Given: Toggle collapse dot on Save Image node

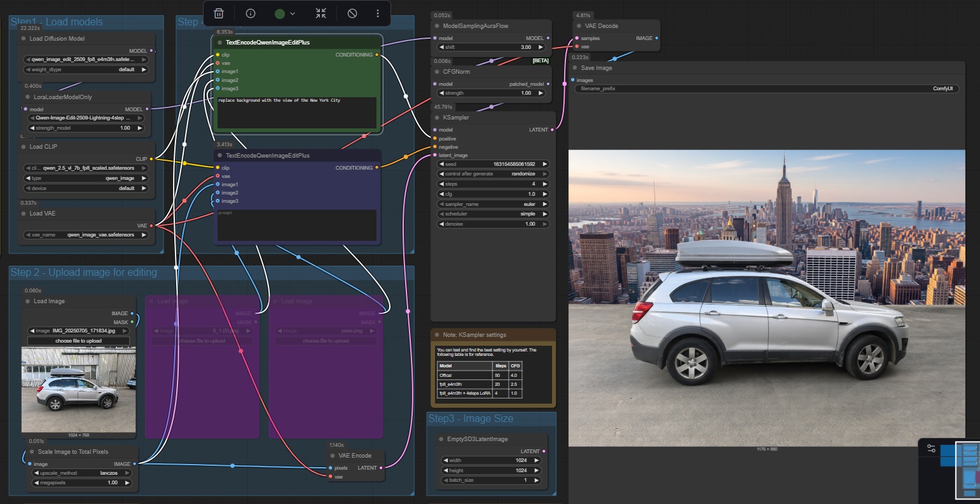Looking at the screenshot, I should click(x=575, y=68).
